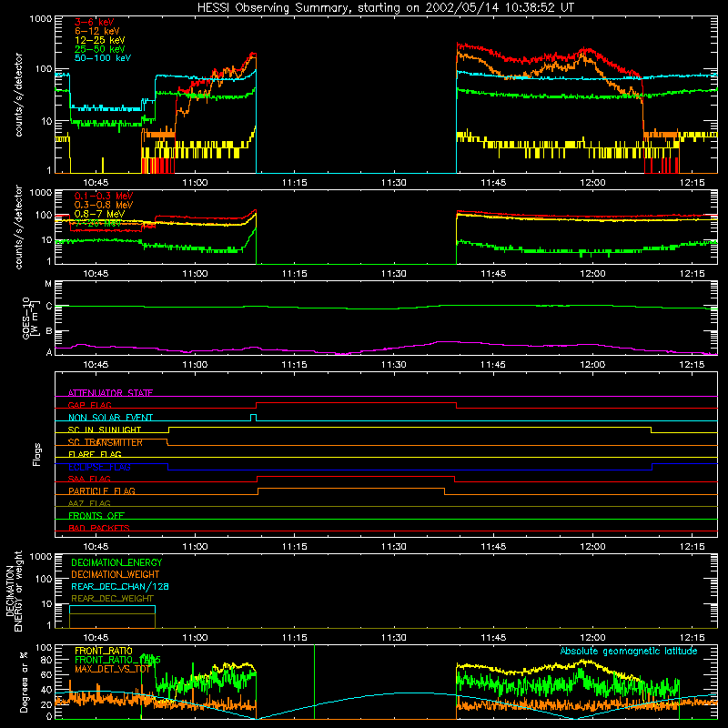Click the yellow FRONT_RATIO legend entry
728x728 pixels.
104,651
